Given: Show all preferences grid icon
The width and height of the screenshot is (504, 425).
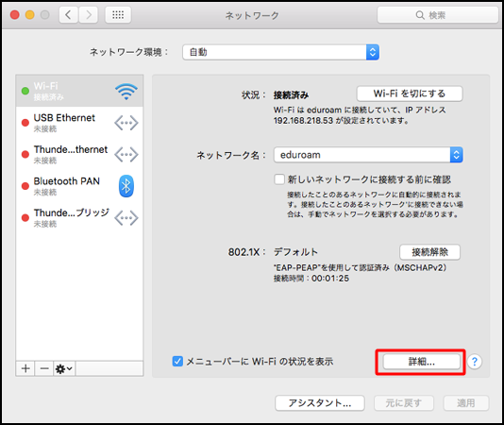Looking at the screenshot, I should coord(118,15).
